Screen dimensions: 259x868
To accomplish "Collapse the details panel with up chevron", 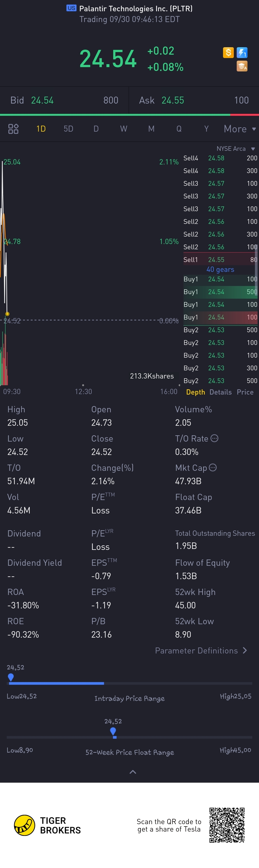I will pos(133,772).
